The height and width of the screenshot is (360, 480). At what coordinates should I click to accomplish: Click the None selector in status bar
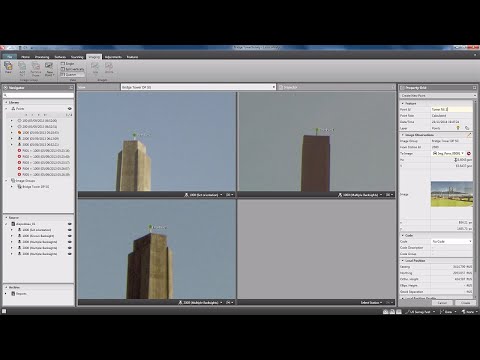click(469, 312)
